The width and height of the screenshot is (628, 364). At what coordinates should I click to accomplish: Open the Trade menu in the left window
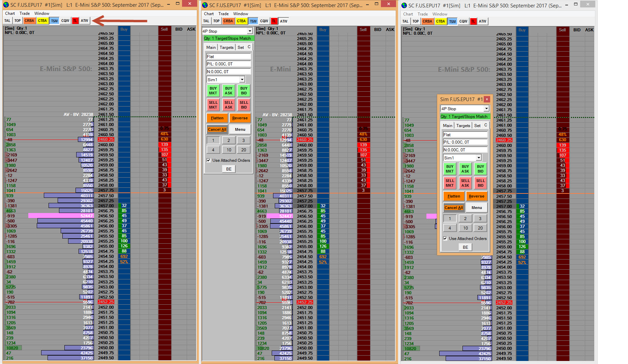(25, 13)
